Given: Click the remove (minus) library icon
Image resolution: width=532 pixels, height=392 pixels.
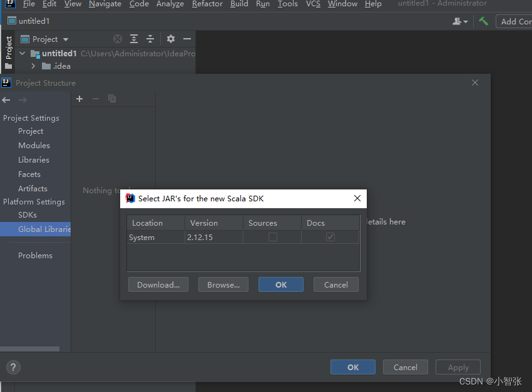Looking at the screenshot, I should tap(96, 99).
